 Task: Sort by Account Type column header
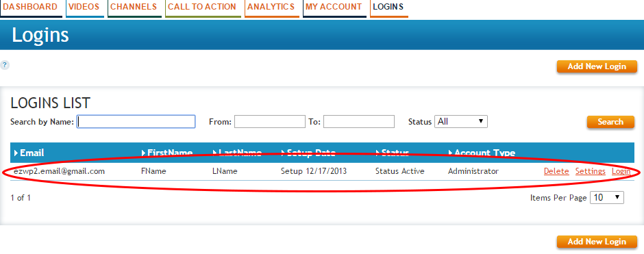pos(482,153)
